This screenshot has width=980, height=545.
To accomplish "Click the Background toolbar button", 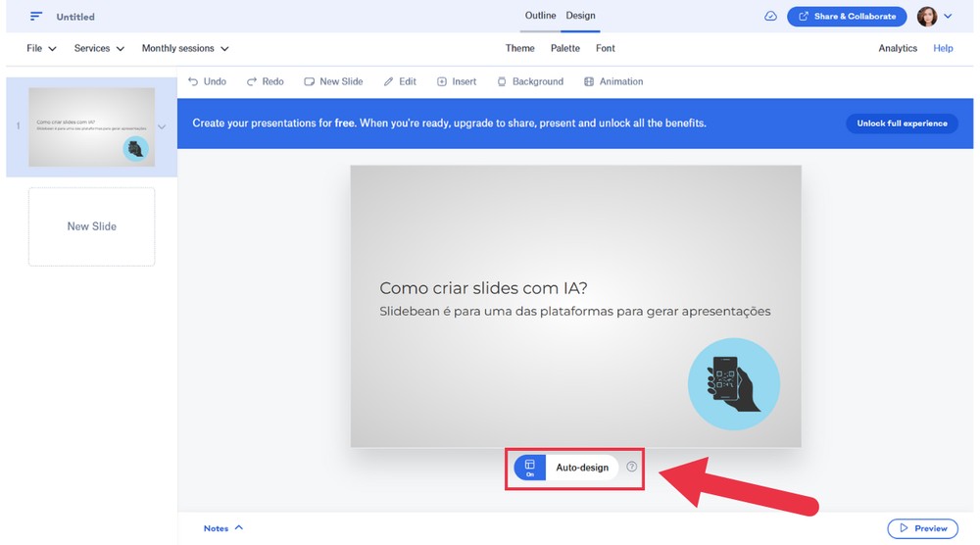I will pos(530,81).
